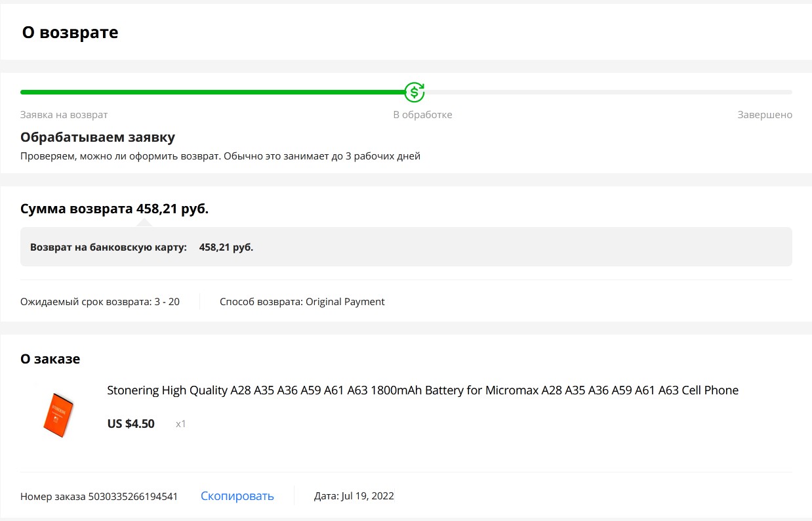The width and height of the screenshot is (812, 521).
Task: Click the refund dollar icon on progress bar
Action: point(414,93)
